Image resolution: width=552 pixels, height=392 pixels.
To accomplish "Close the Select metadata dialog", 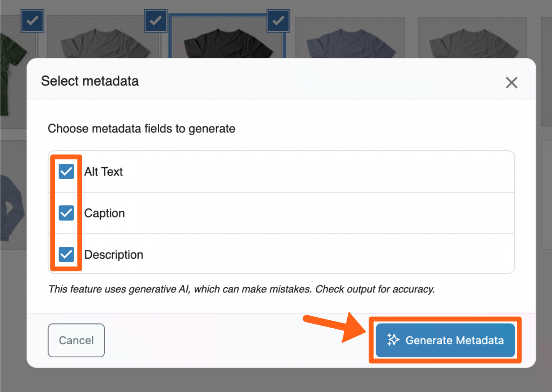I will point(511,82).
